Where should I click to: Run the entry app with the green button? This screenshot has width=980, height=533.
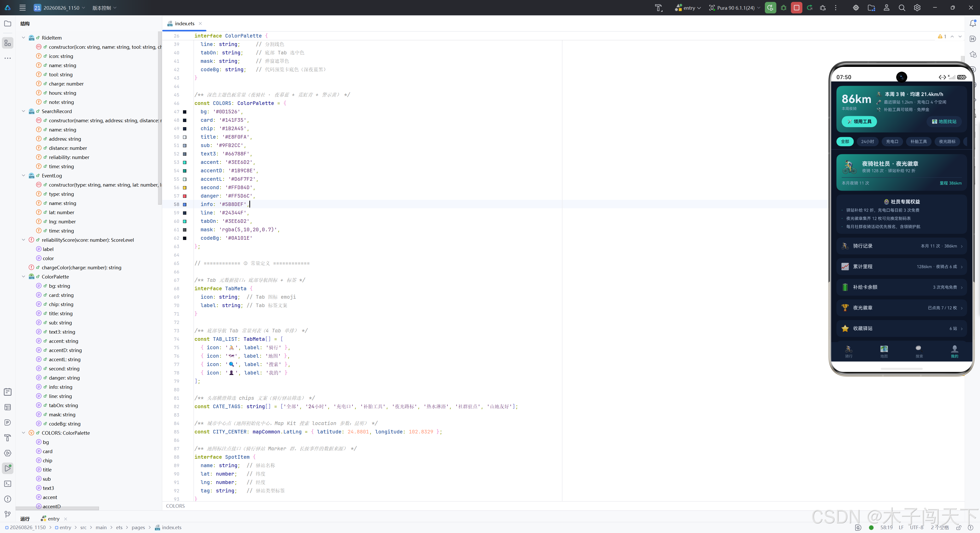coord(770,8)
